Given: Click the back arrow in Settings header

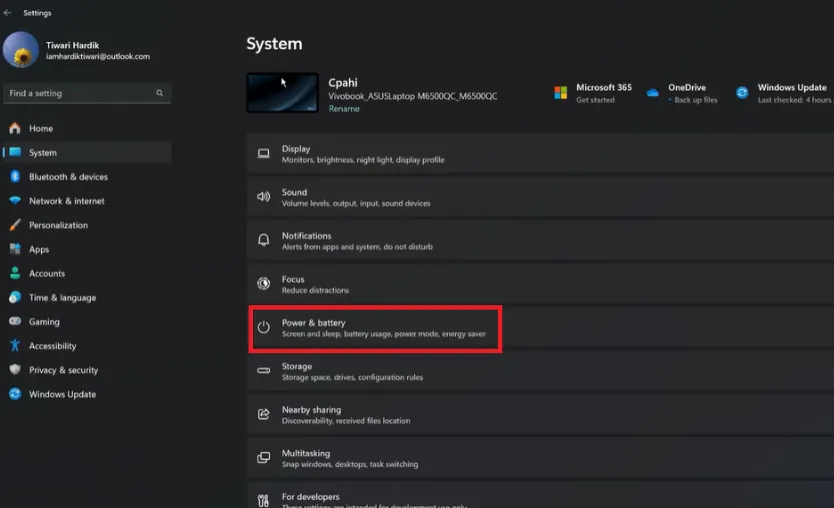Looking at the screenshot, I should tap(7, 13).
